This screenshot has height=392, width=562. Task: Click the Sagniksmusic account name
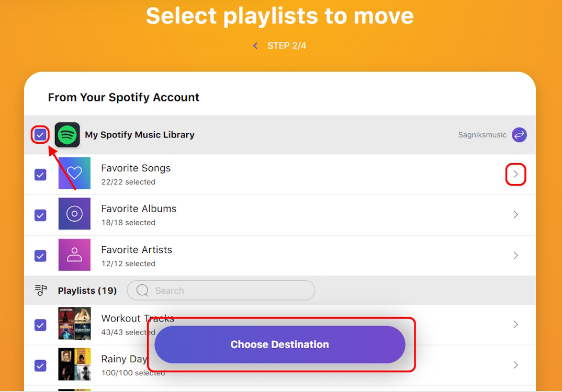pyautogui.click(x=482, y=134)
